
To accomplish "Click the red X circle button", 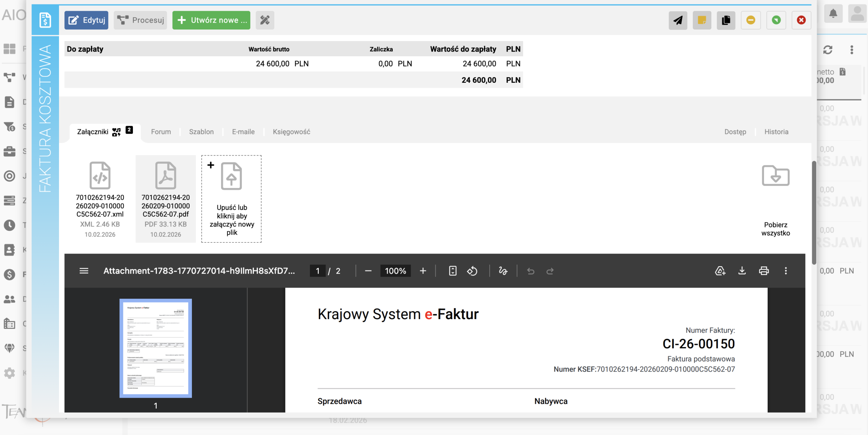I will pos(801,20).
